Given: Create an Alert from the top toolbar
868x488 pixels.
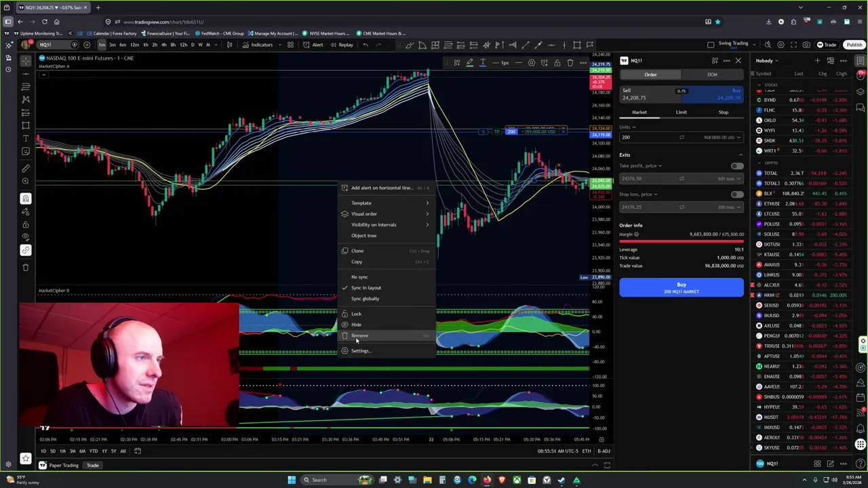Looking at the screenshot, I should click(x=313, y=45).
